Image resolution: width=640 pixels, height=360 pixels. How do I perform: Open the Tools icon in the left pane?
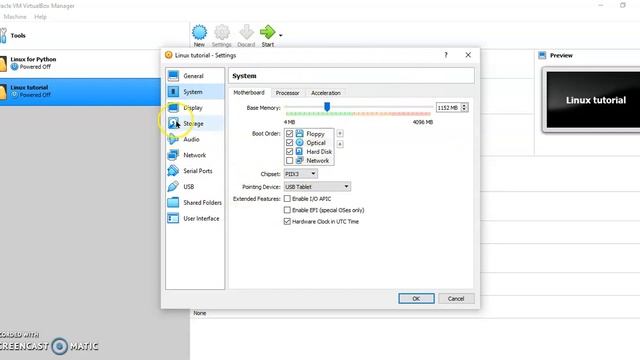[3, 36]
